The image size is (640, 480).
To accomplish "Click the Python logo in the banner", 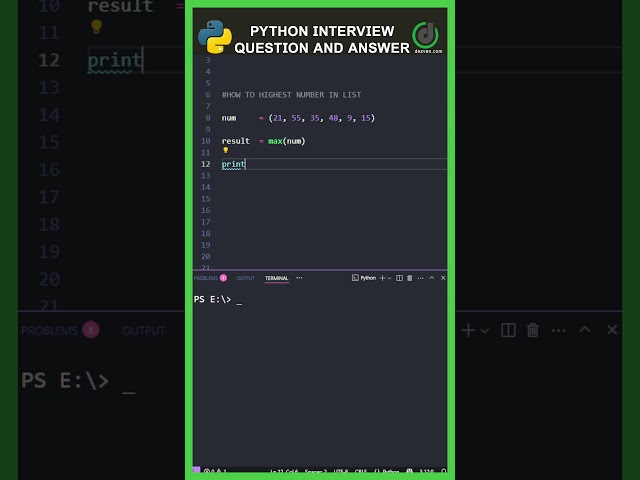I will pos(215,37).
